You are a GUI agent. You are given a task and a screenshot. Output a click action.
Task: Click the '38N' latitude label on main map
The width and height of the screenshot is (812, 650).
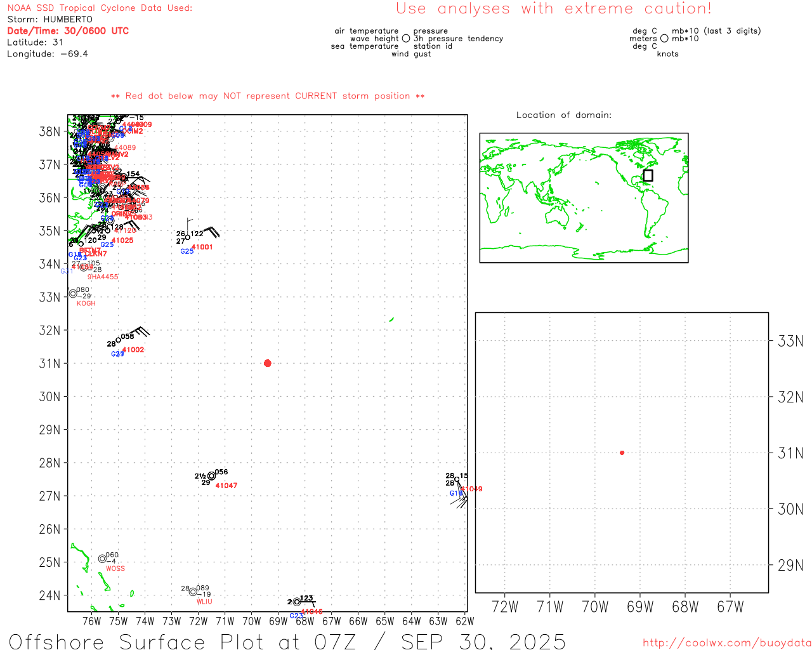point(49,131)
